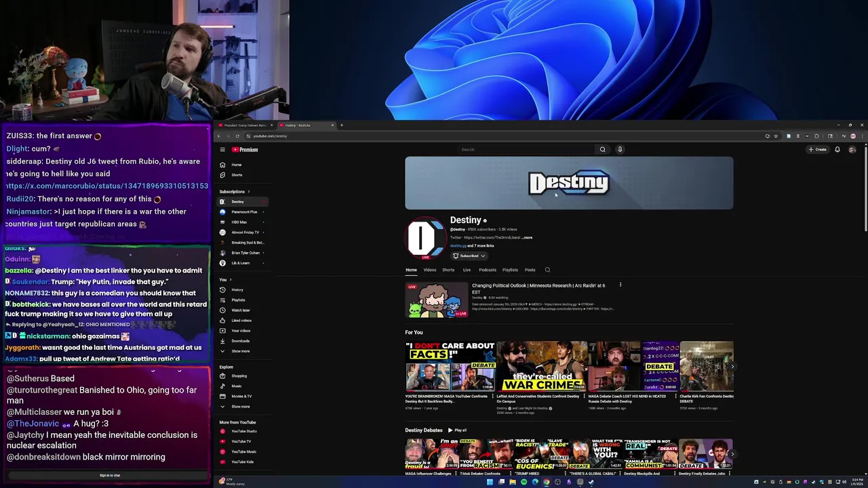This screenshot has width=868, height=488.
Task: Click Sign in to chat
Action: click(109, 476)
